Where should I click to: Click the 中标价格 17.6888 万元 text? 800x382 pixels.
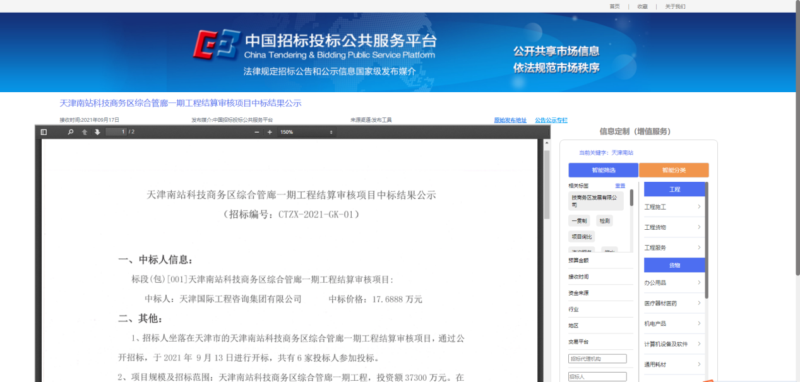tap(376, 299)
